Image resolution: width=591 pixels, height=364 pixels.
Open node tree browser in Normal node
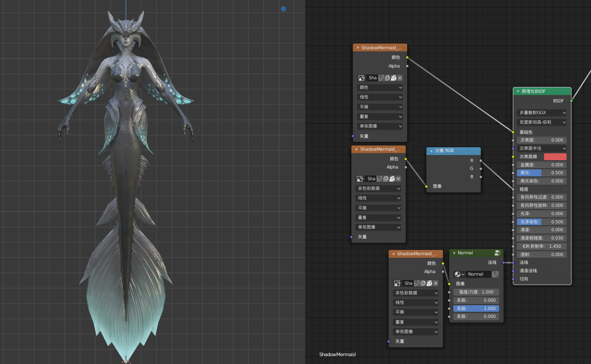(459, 274)
